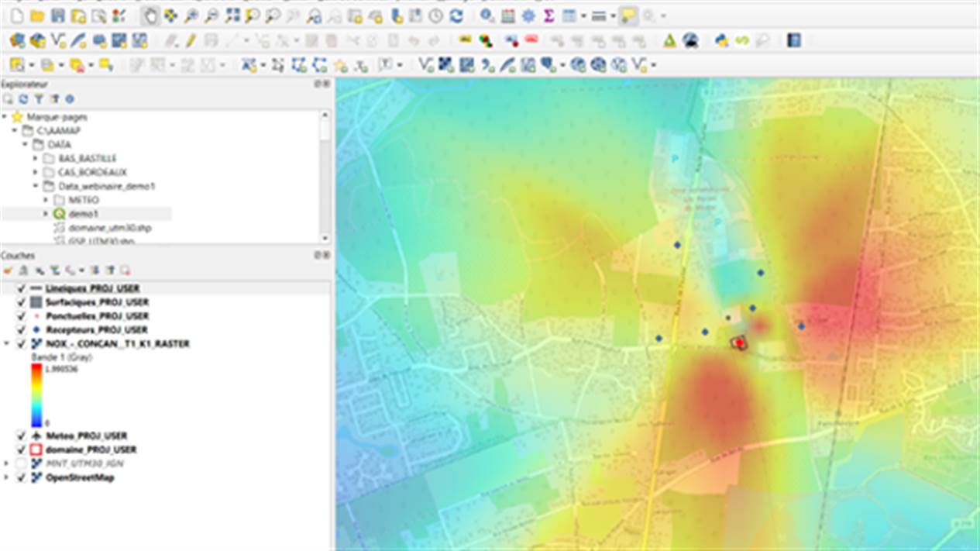The height and width of the screenshot is (551, 980).
Task: Toggle visibility of Recepteurs_PROJ_USER layer
Action: [x=21, y=330]
